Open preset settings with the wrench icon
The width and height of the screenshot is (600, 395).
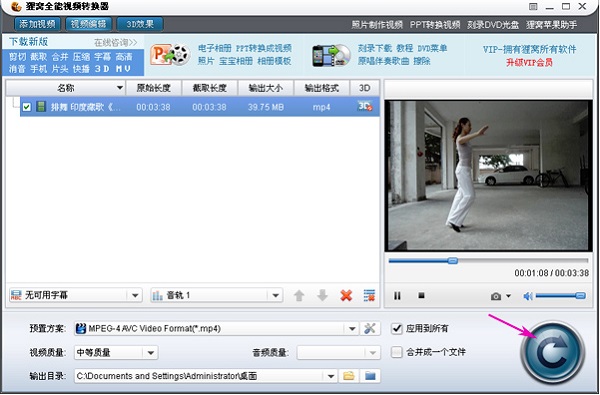370,328
